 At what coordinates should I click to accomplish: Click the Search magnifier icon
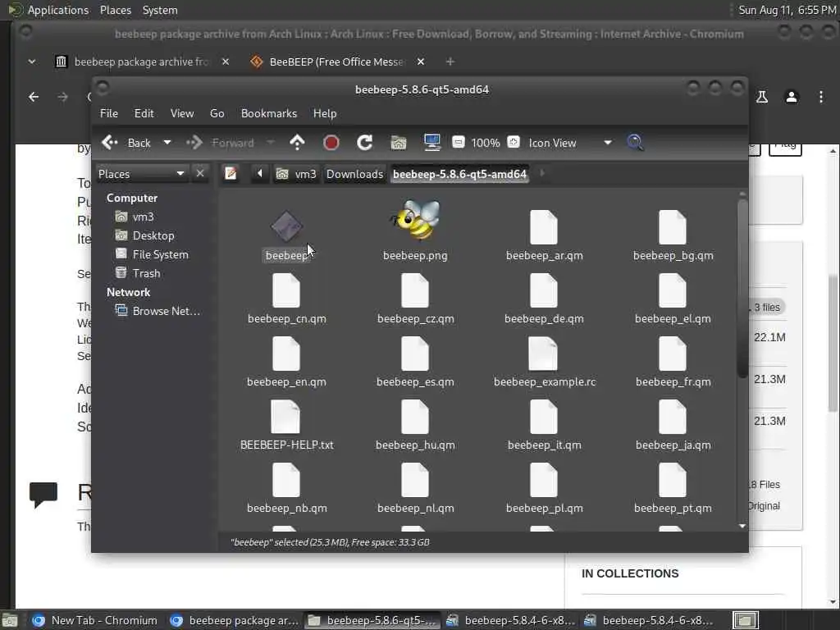(x=635, y=143)
